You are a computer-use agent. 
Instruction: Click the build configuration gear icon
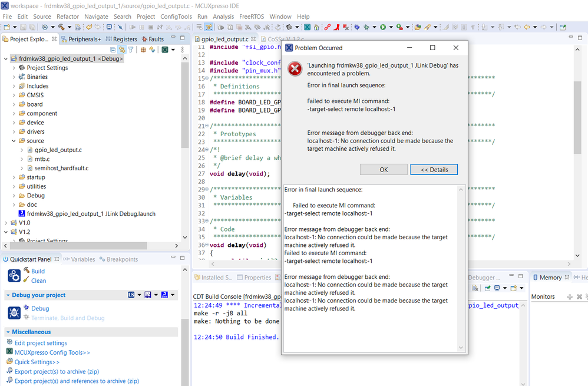coord(45,27)
